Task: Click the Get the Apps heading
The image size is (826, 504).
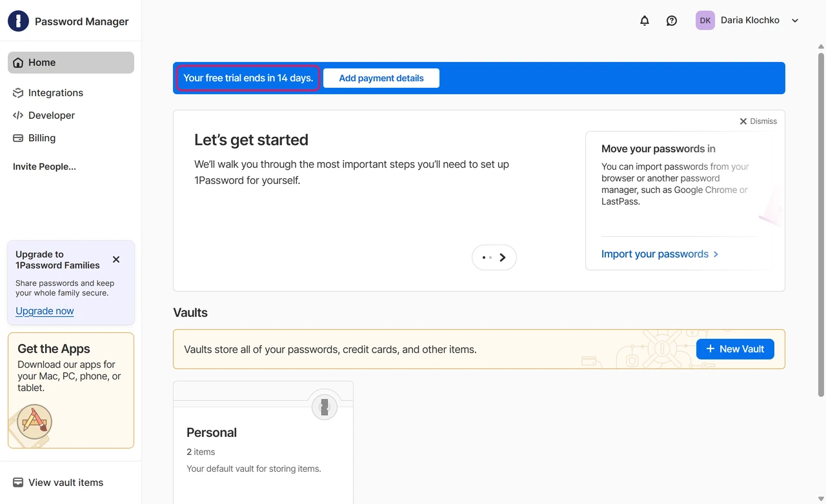Action: 54,349
